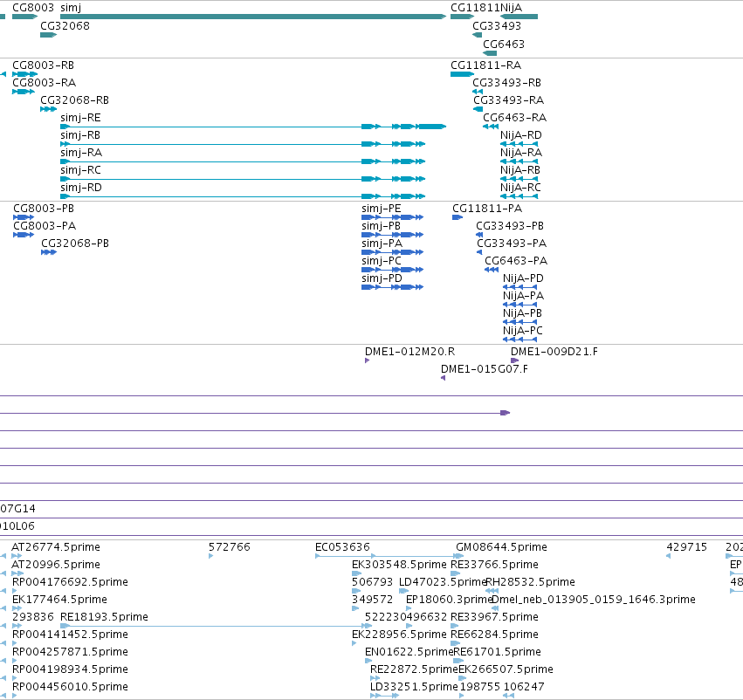The image size is (743, 700).
Task: Click the NijA-PB protein label
Action: [522, 314]
